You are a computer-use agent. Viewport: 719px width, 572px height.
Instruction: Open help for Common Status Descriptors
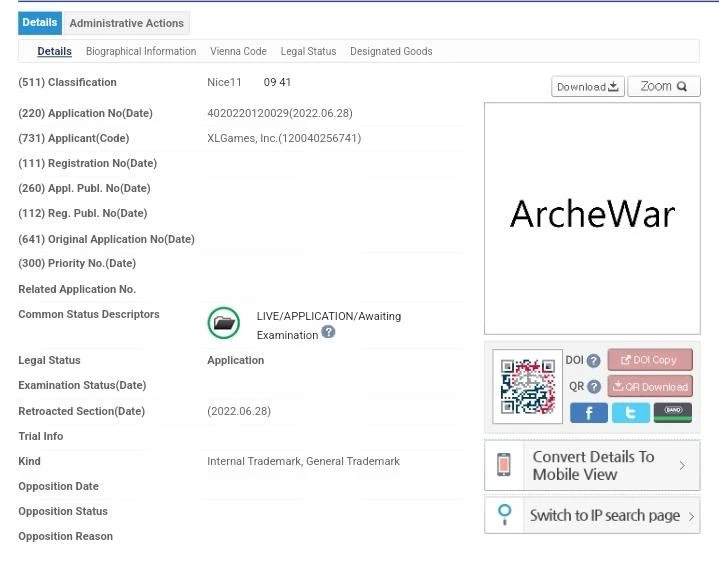coord(328,332)
